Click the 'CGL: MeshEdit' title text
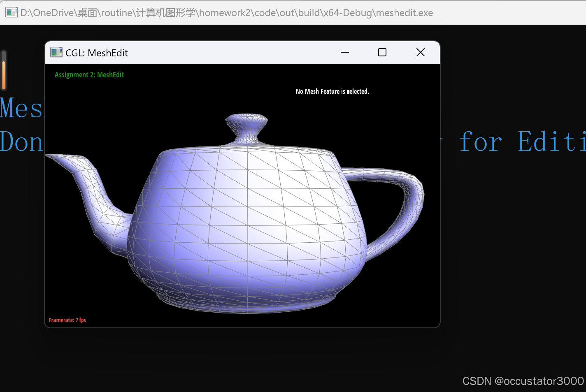This screenshot has width=586, height=392. pos(97,53)
